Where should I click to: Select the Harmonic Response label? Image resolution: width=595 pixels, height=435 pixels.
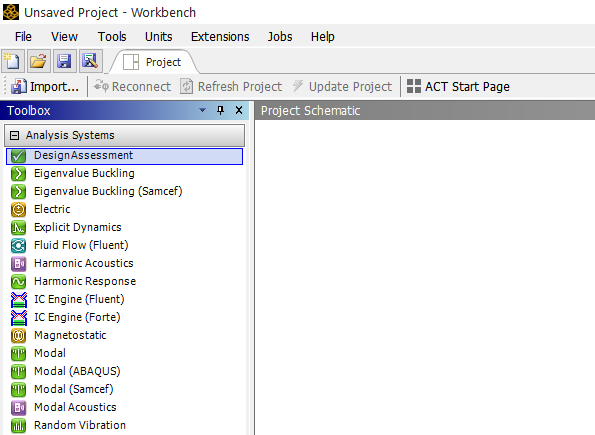tap(85, 281)
